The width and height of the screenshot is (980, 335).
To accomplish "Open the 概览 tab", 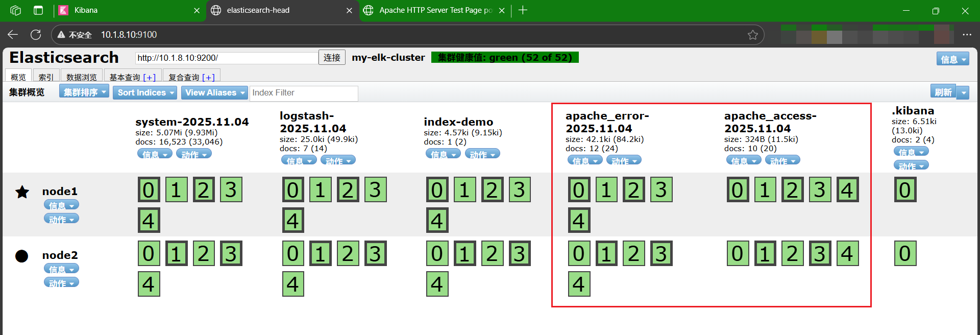I will (x=18, y=76).
